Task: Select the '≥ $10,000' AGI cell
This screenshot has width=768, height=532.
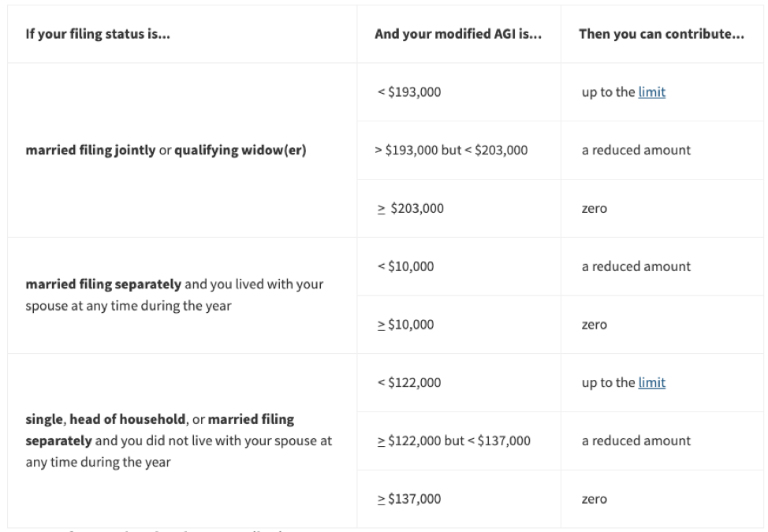Action: click(459, 325)
